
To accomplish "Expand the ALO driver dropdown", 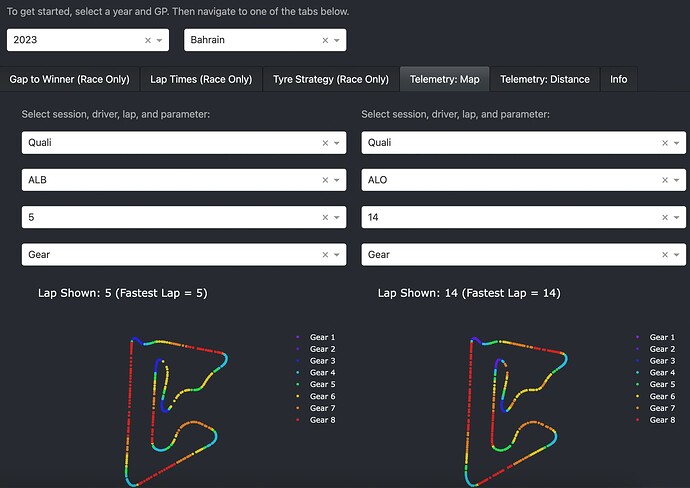I will coord(676,180).
